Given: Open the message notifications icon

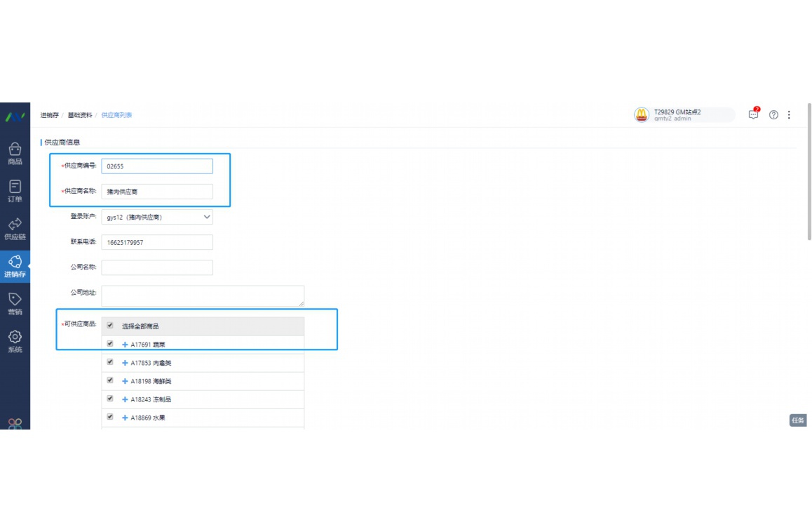Looking at the screenshot, I should pyautogui.click(x=754, y=114).
